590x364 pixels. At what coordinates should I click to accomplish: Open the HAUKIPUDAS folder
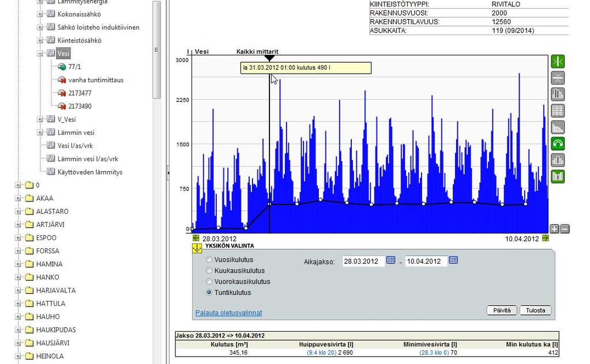pos(56,329)
